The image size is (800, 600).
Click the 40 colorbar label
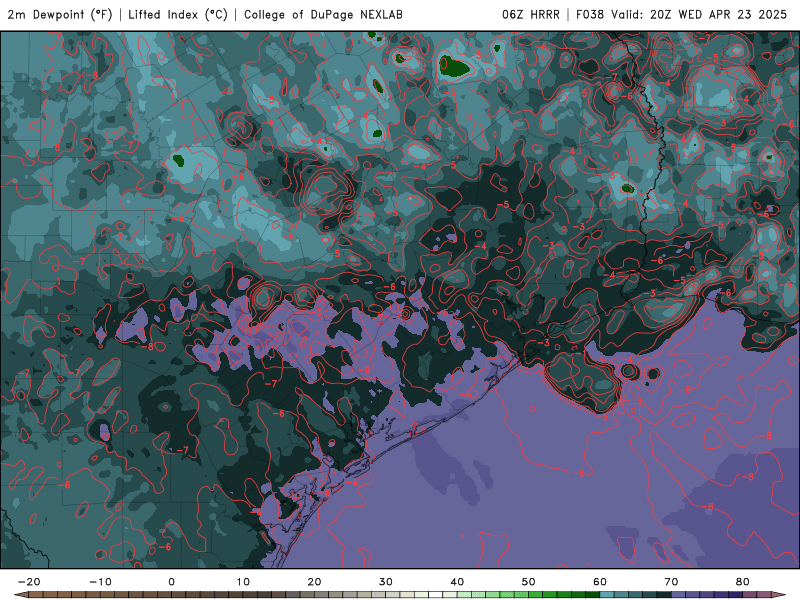click(457, 582)
